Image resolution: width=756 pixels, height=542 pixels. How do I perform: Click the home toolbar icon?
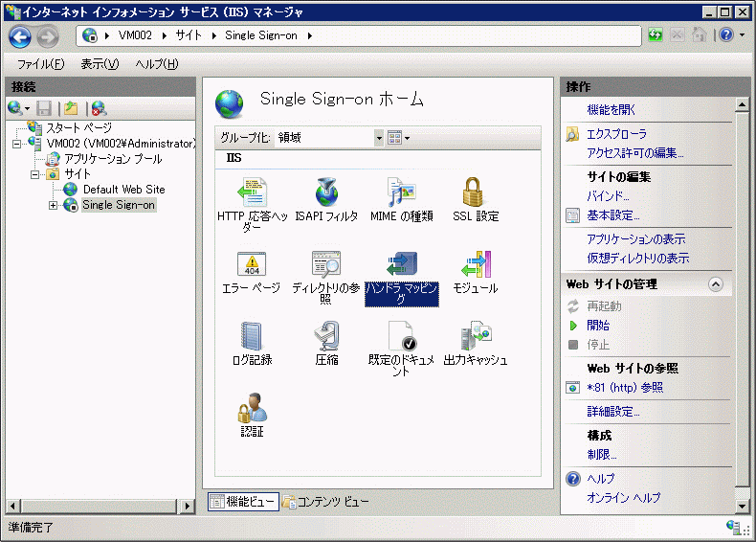700,34
